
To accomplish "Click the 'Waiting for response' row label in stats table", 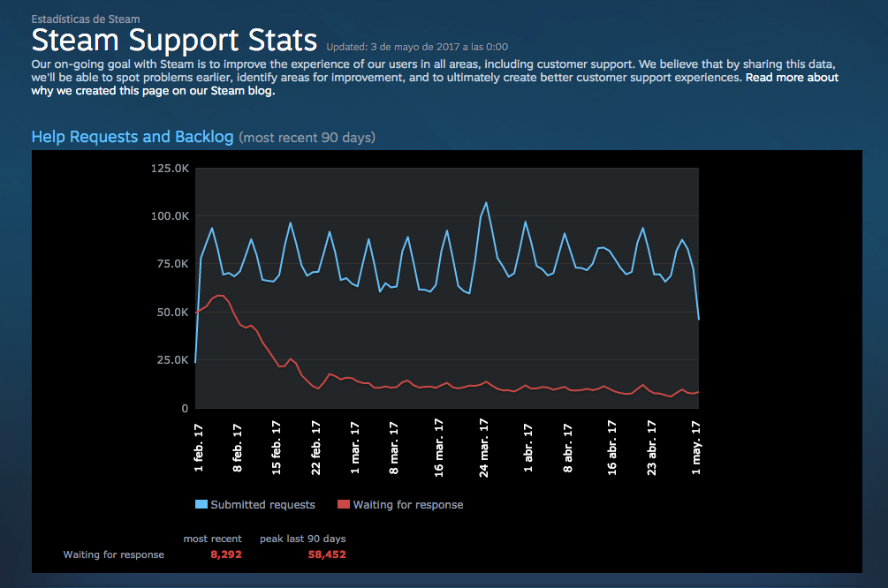I will 114,554.
